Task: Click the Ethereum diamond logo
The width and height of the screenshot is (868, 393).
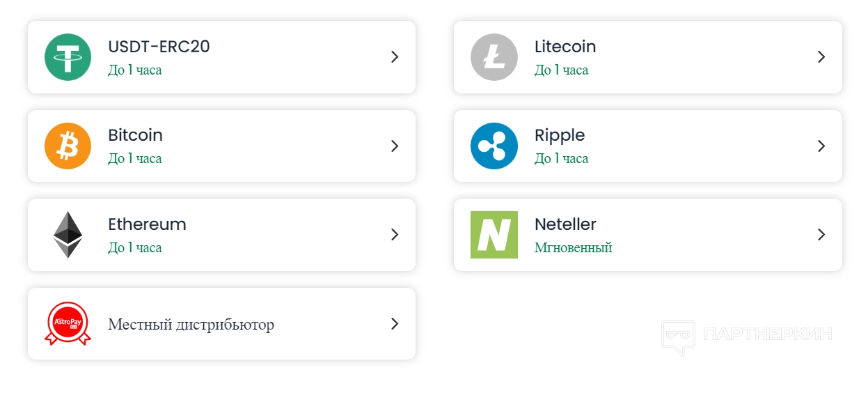Action: (68, 235)
